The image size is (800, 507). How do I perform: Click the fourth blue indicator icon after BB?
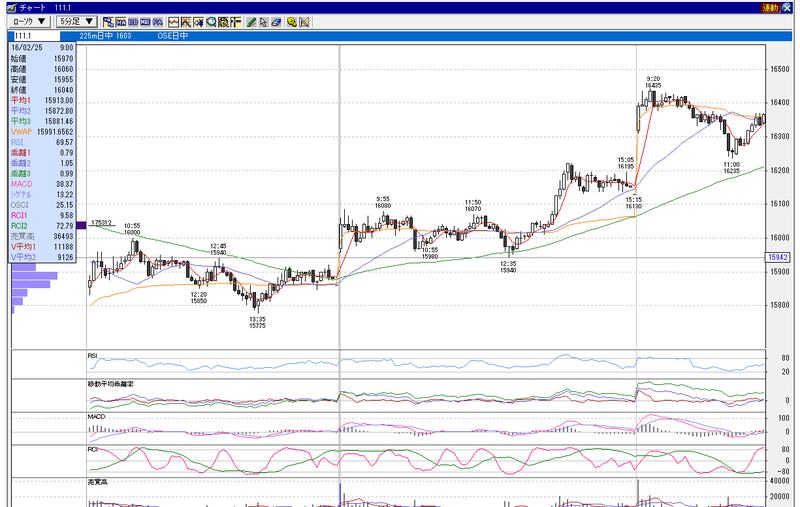coord(145,22)
